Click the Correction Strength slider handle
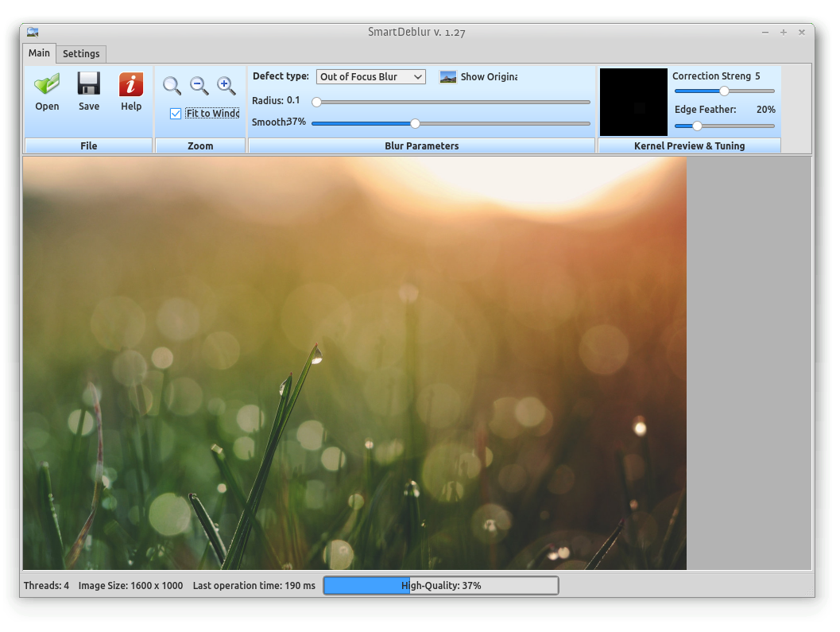 pyautogui.click(x=724, y=91)
